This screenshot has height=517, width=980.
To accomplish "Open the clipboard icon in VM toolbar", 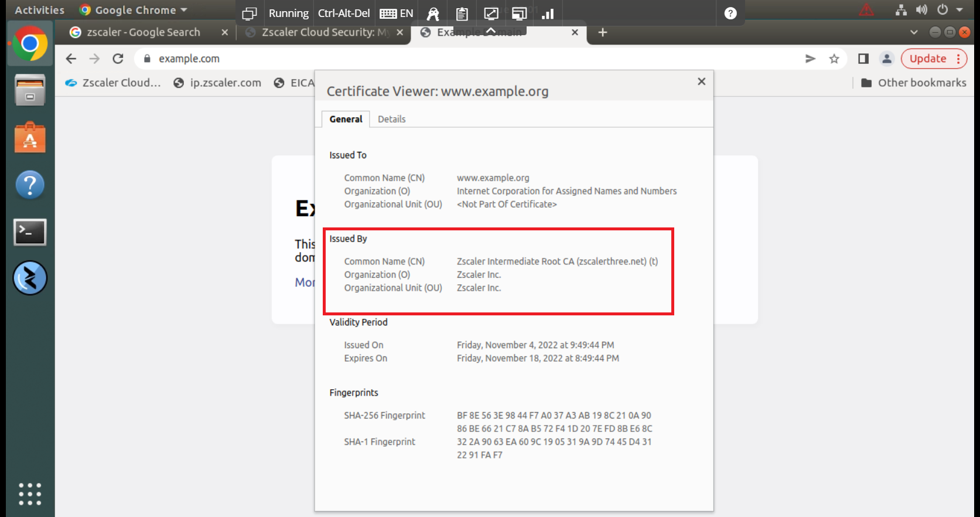I will 462,13.
